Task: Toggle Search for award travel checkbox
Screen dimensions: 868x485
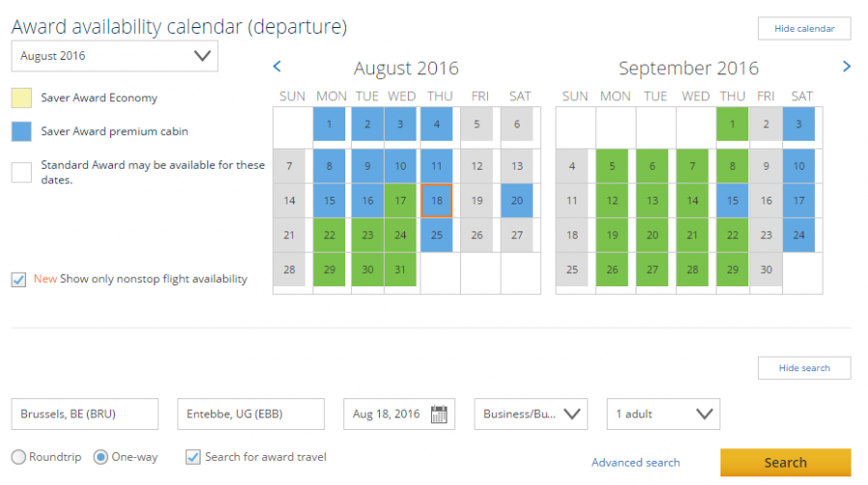Action: (193, 457)
